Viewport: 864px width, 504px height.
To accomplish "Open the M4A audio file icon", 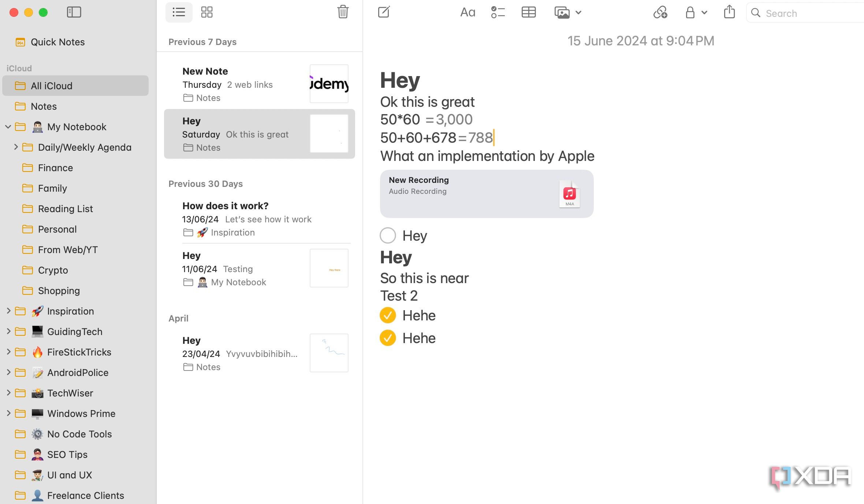I will click(x=570, y=194).
